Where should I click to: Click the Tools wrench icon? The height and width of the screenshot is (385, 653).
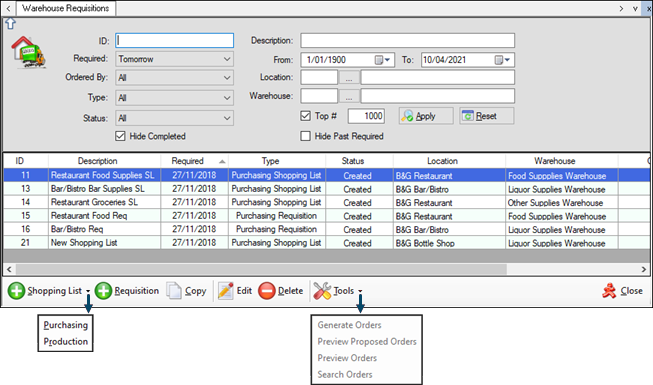[x=322, y=291]
